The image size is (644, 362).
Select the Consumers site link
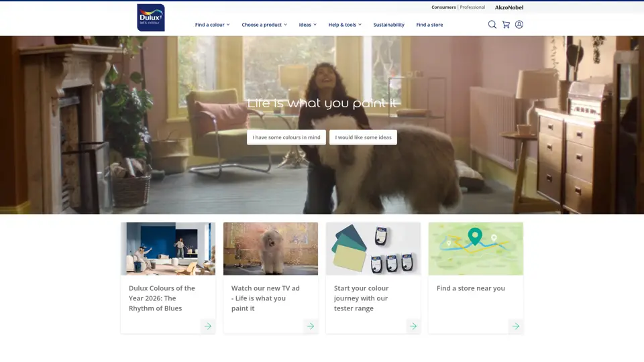(443, 7)
